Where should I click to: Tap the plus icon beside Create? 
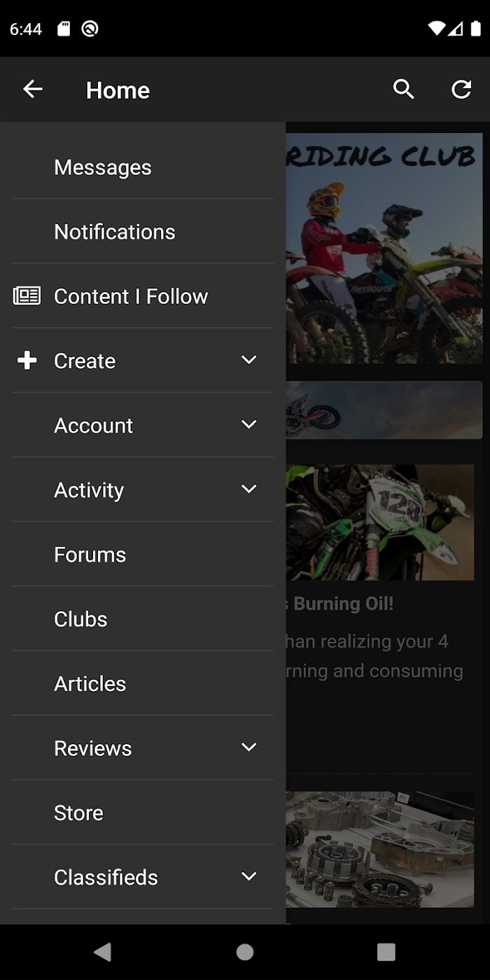(x=27, y=360)
